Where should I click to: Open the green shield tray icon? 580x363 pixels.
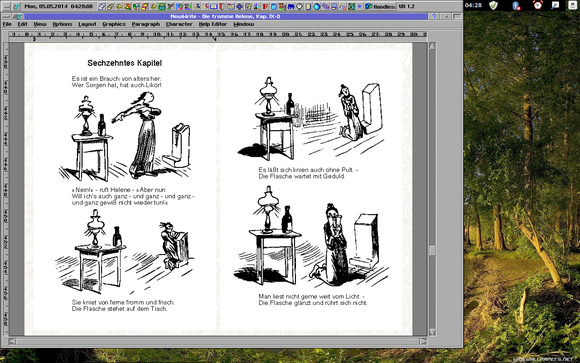pyautogui.click(x=493, y=5)
